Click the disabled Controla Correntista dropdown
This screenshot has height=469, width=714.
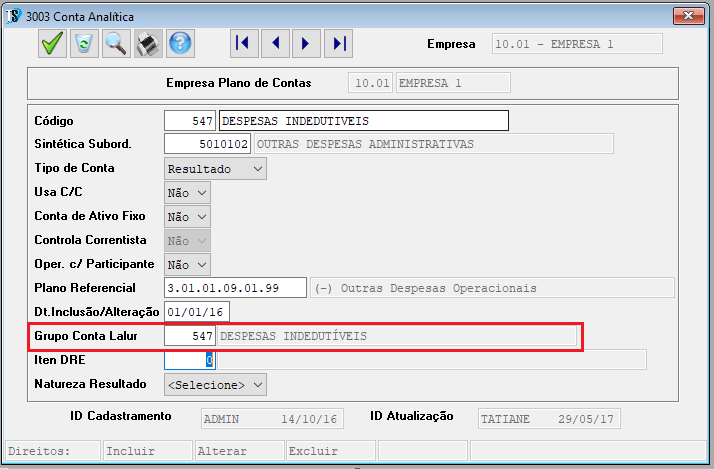pos(187,241)
